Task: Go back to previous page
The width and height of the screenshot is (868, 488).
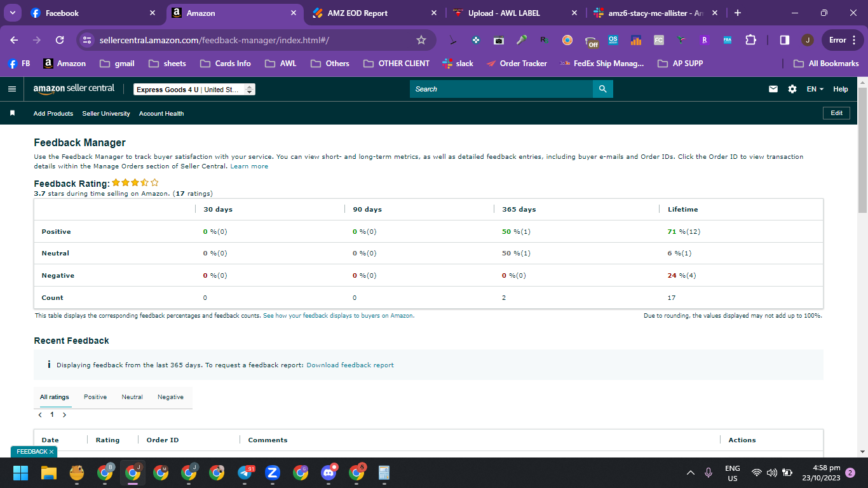Action: pos(15,40)
